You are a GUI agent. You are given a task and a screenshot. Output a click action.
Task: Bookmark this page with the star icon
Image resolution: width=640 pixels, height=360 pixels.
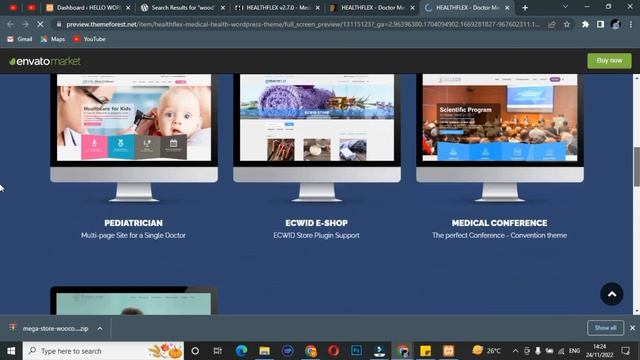[x=567, y=24]
